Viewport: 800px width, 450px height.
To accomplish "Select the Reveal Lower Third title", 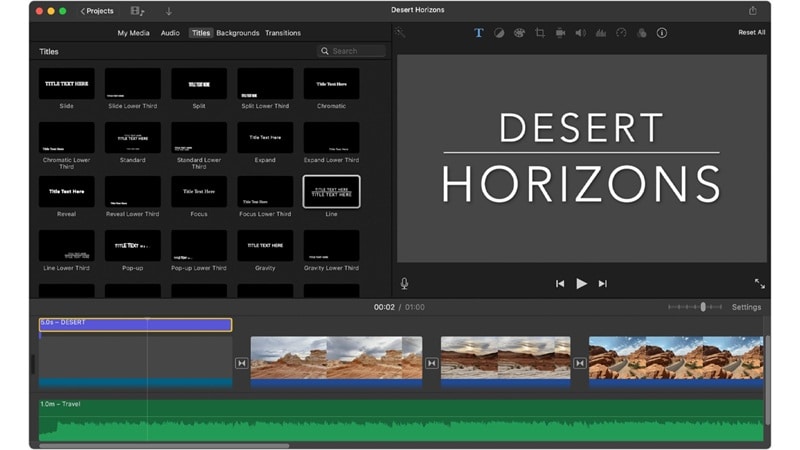I will click(133, 192).
